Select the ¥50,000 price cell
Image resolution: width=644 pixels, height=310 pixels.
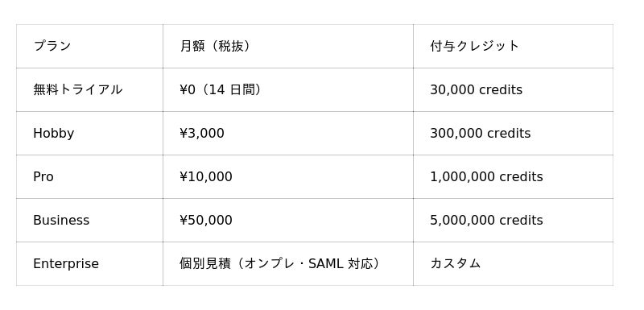[x=288, y=220]
